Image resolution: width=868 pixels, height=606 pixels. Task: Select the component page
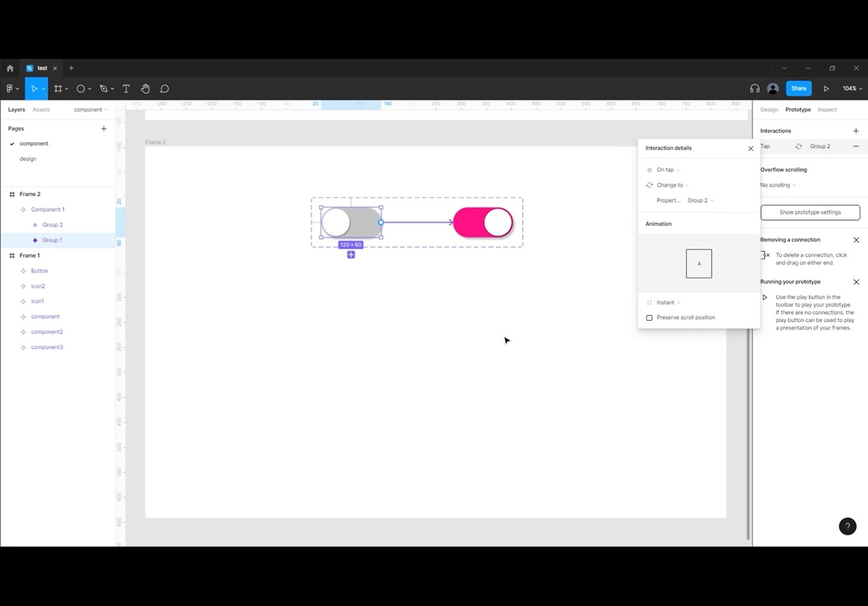click(x=34, y=144)
